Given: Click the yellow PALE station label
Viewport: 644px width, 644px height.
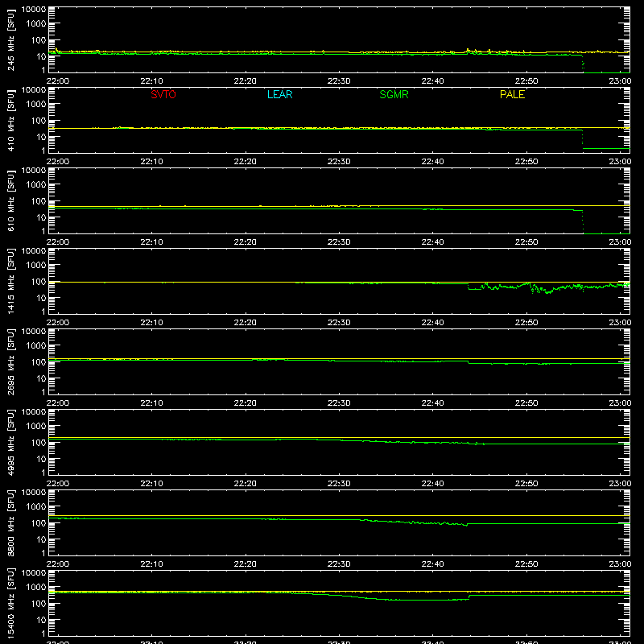Looking at the screenshot, I should pyautogui.click(x=512, y=94).
